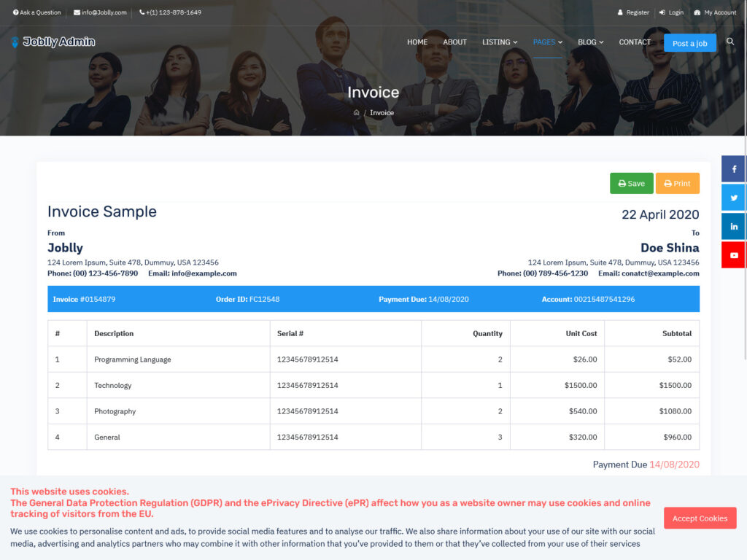The image size is (747, 560).
Task: Click the LinkedIn icon on the right sidebar
Action: pyautogui.click(x=732, y=226)
